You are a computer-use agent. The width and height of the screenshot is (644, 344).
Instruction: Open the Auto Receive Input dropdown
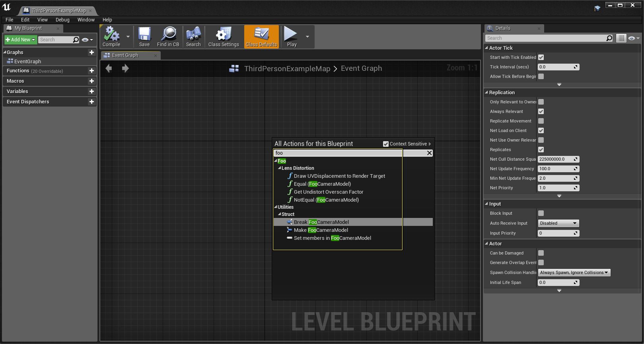[x=558, y=223]
